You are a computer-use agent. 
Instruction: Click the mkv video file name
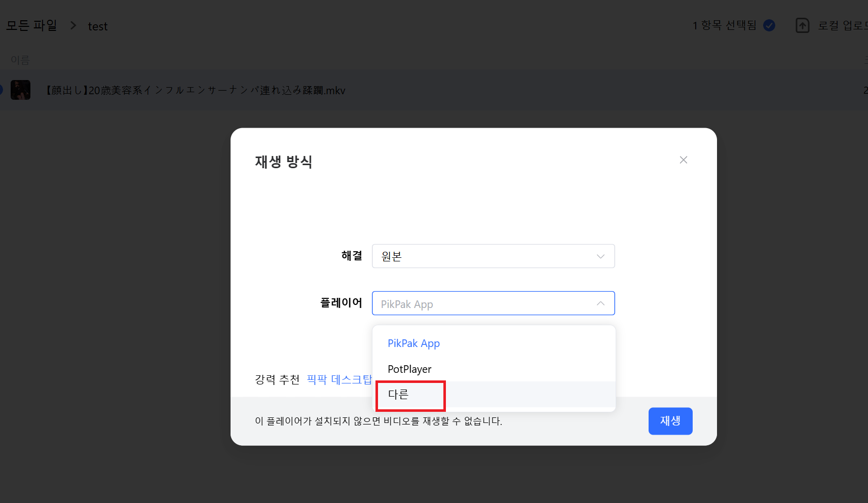(195, 91)
